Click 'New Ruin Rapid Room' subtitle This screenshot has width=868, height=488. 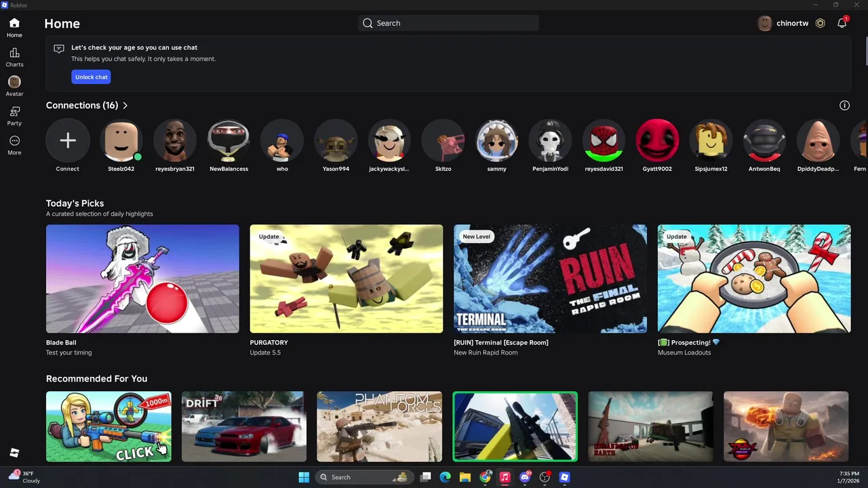[486, 352]
